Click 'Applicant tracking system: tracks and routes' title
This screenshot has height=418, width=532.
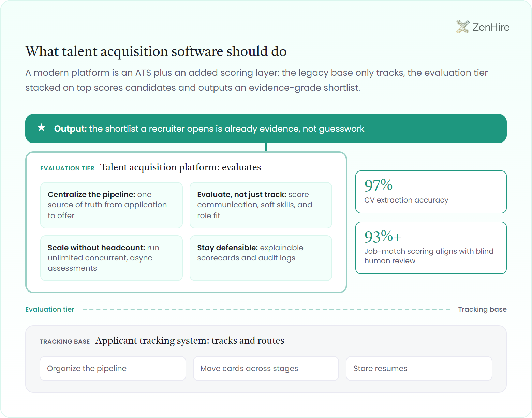[x=190, y=341]
